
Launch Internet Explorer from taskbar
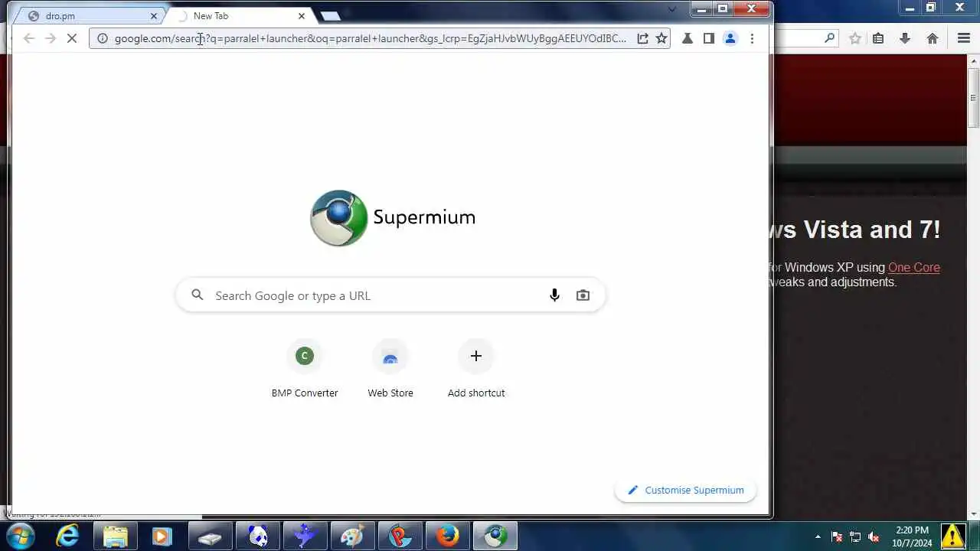tap(68, 536)
